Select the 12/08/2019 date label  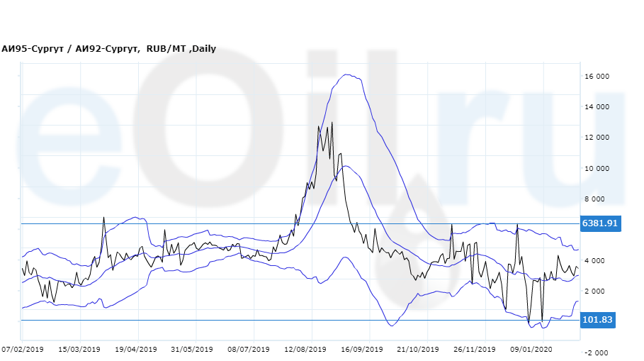(x=305, y=349)
